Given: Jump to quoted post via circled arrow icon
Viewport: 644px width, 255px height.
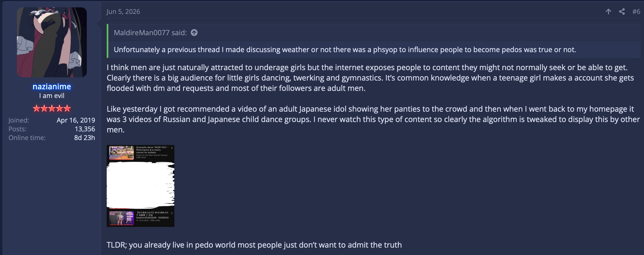Looking at the screenshot, I should pos(194,33).
